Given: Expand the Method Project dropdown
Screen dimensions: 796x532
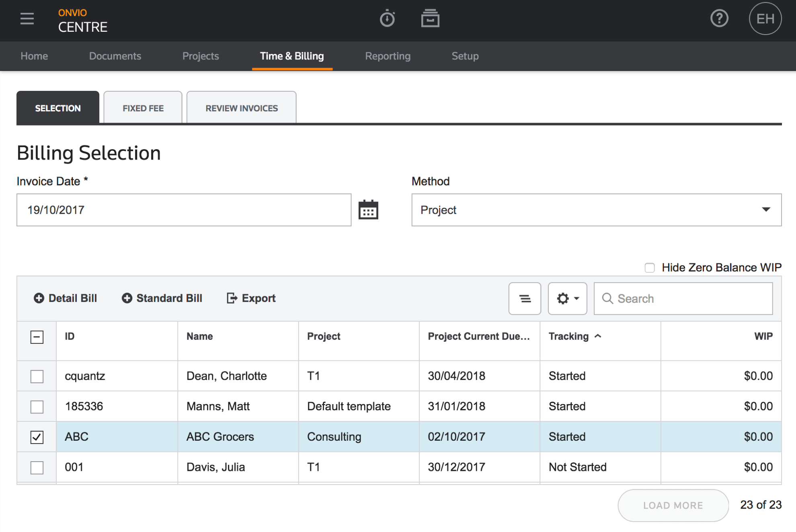Looking at the screenshot, I should click(596, 210).
